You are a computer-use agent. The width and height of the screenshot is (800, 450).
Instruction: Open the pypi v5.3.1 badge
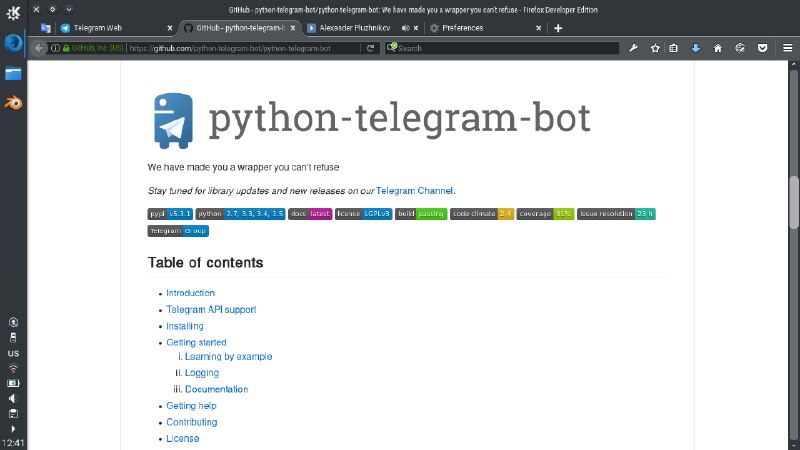click(170, 214)
